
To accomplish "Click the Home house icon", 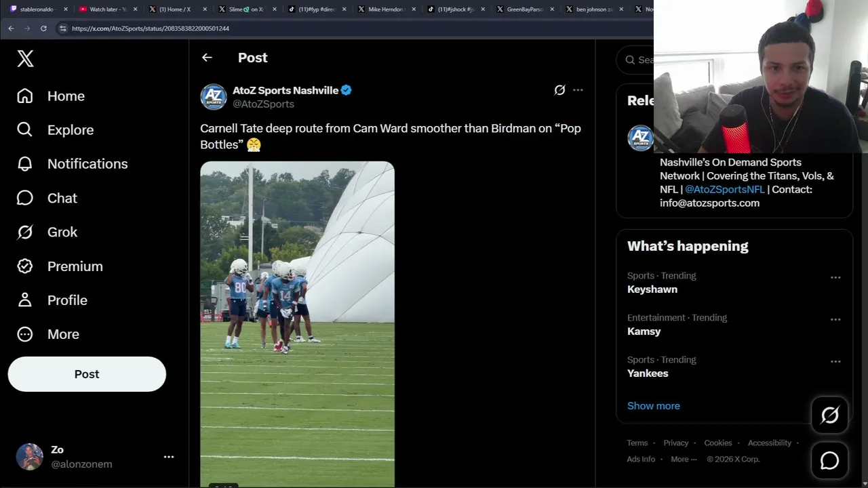I will 25,96.
